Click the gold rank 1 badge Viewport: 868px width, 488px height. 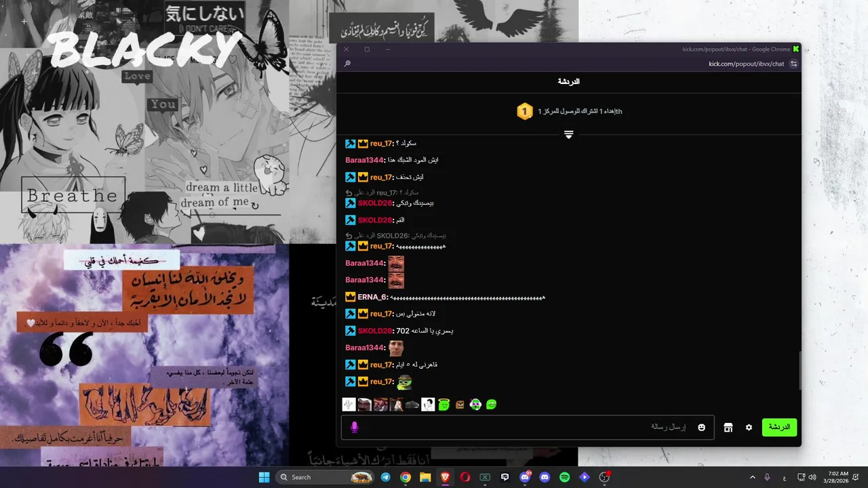coord(525,111)
